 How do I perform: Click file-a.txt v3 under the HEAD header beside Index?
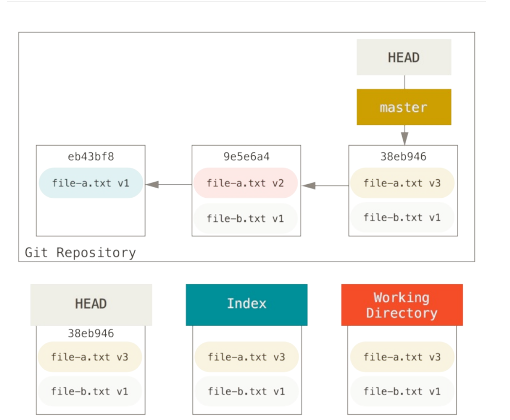click(x=90, y=357)
